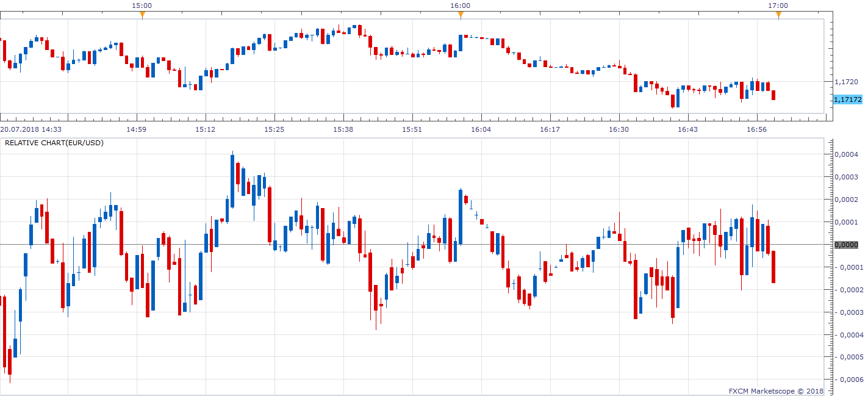868x396 pixels.
Task: Click the 16:17 time axis label
Action: click(550, 129)
